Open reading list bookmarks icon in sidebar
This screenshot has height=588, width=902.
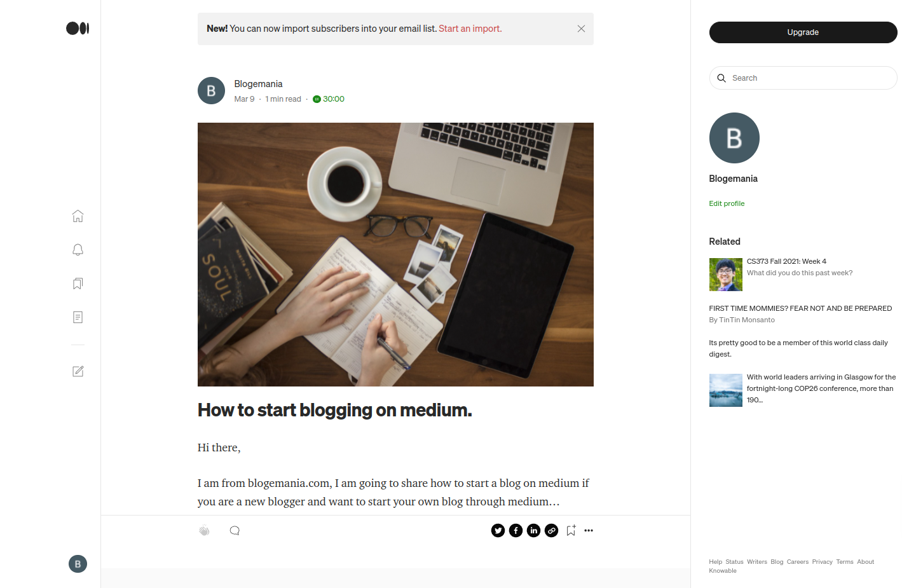[x=78, y=284]
